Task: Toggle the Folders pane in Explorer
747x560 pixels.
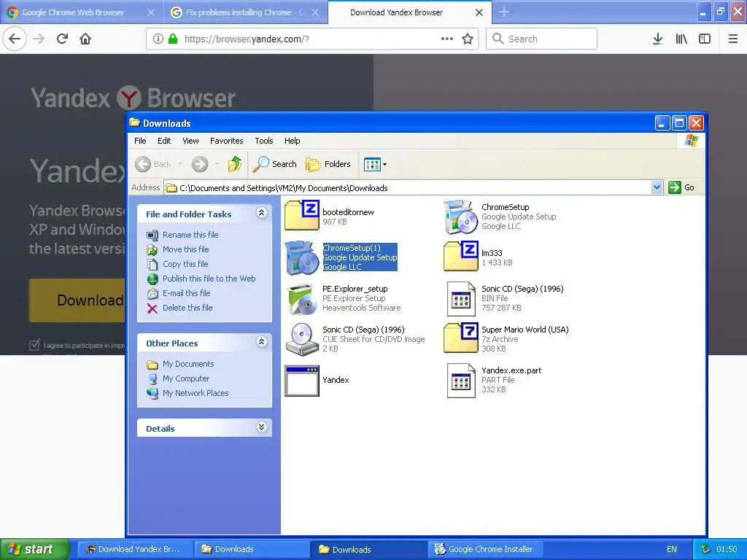Action: tap(328, 164)
